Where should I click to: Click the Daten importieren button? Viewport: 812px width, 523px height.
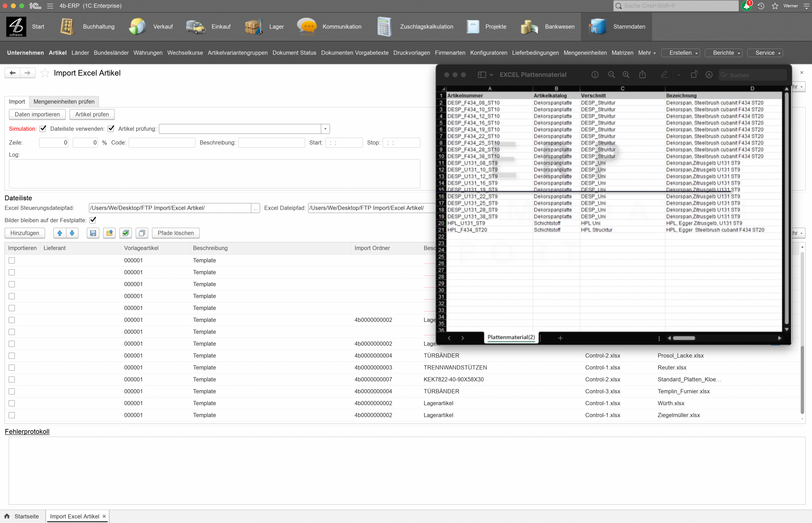[x=37, y=114]
